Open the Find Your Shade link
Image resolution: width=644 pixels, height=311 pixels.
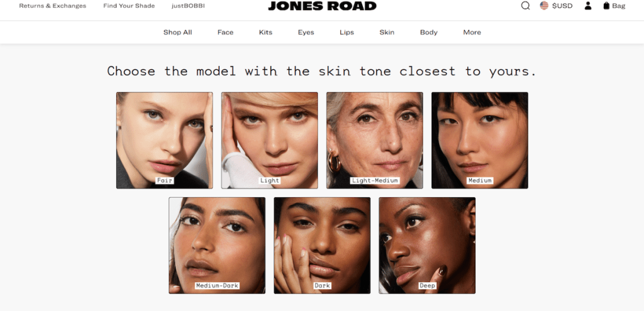129,6
